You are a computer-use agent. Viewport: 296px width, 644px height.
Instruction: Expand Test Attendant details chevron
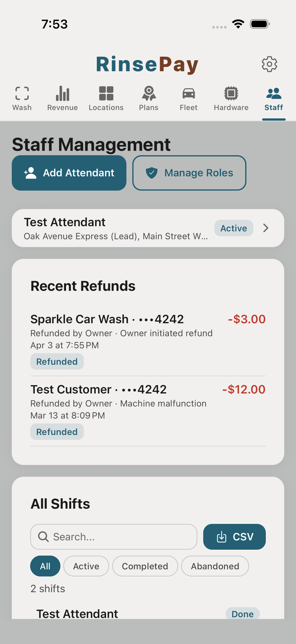tap(266, 228)
